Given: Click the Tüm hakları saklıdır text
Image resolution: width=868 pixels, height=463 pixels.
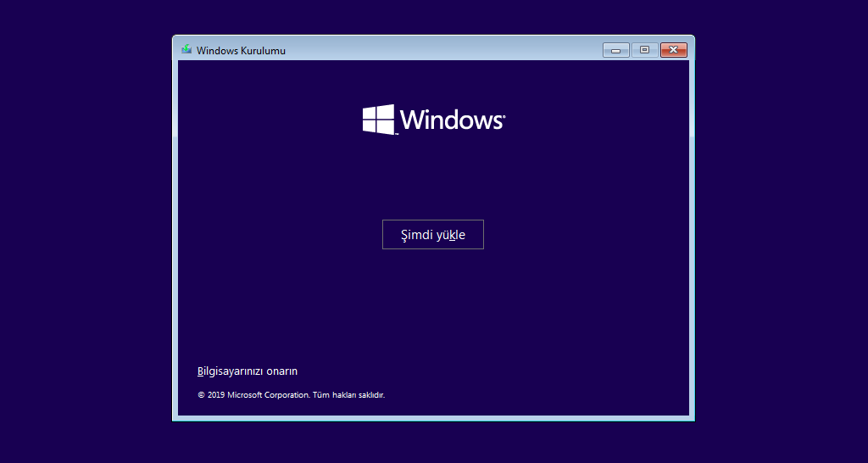Looking at the screenshot, I should (348, 395).
